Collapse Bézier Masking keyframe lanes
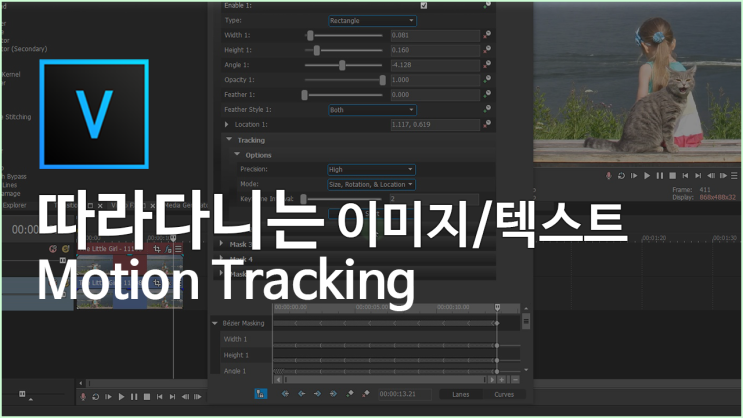The width and height of the screenshot is (743, 418). click(x=215, y=323)
